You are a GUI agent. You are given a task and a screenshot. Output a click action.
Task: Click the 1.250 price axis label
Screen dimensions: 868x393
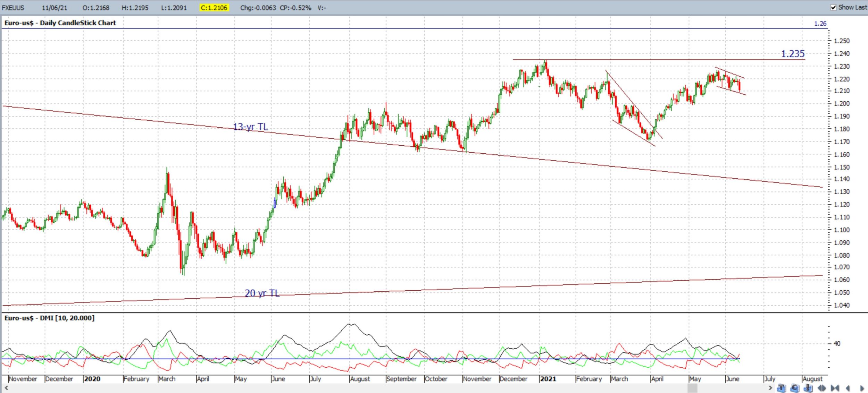point(842,41)
